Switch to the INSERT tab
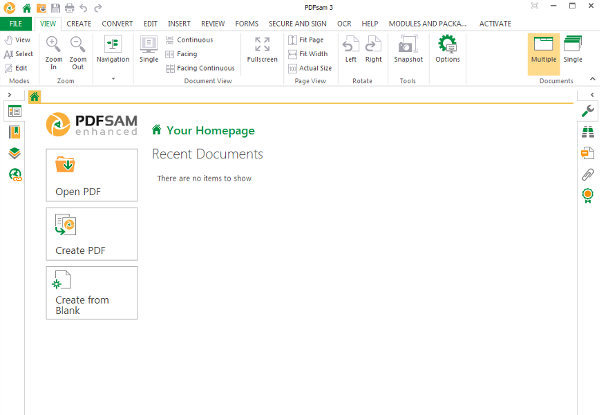 click(x=179, y=24)
